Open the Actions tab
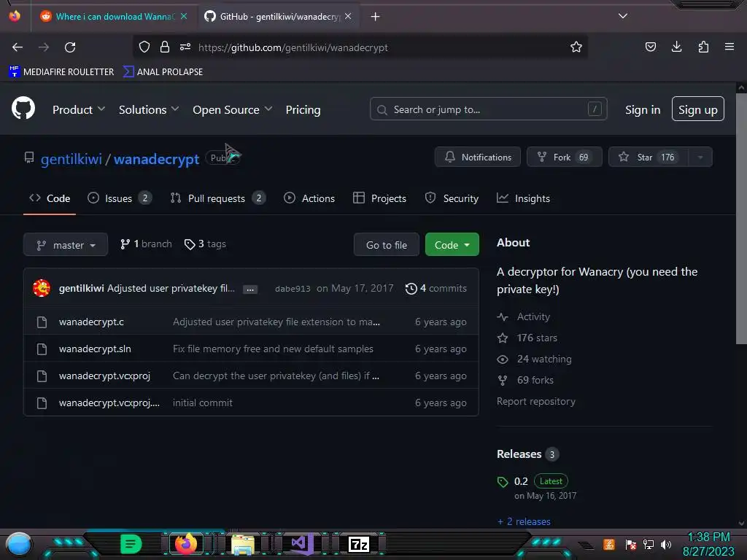Viewport: 747px width, 560px height. point(309,198)
